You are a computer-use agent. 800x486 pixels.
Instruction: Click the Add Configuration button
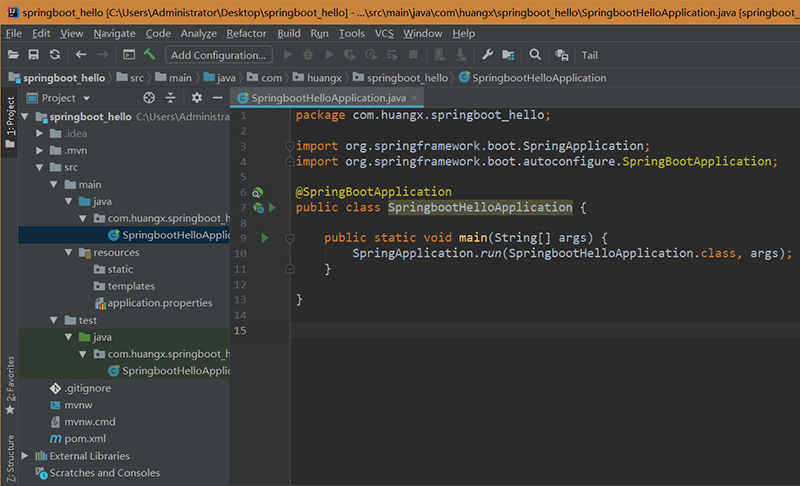tap(218, 55)
